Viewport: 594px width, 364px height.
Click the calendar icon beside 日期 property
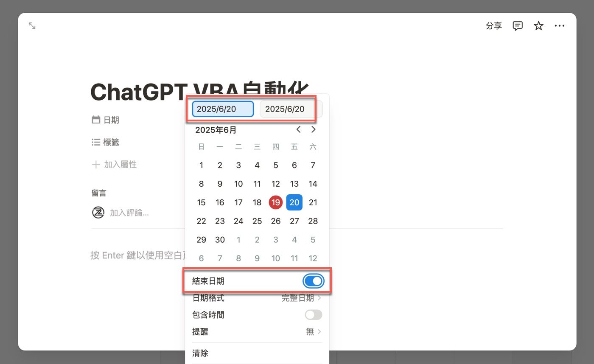coord(96,120)
